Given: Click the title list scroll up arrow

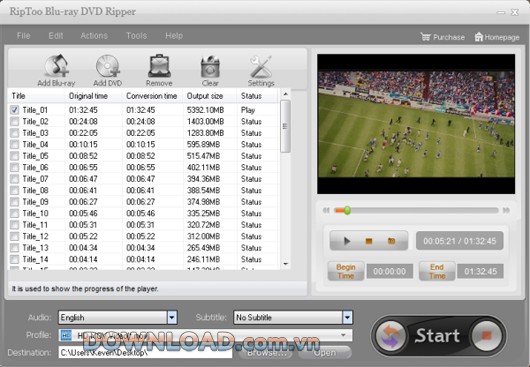Looking at the screenshot, I should coord(285,94).
